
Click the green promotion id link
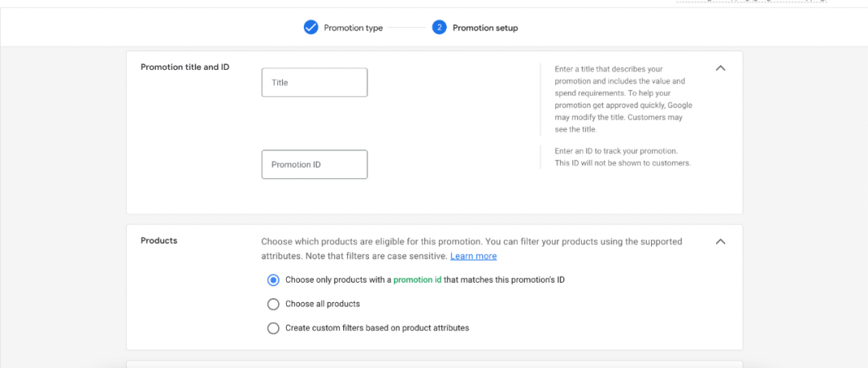[x=417, y=280]
